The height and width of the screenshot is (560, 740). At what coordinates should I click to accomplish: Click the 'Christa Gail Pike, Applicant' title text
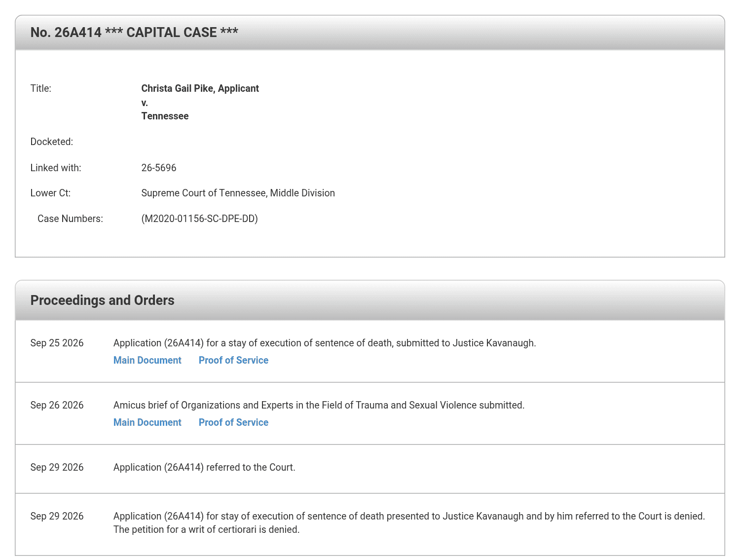coord(200,88)
